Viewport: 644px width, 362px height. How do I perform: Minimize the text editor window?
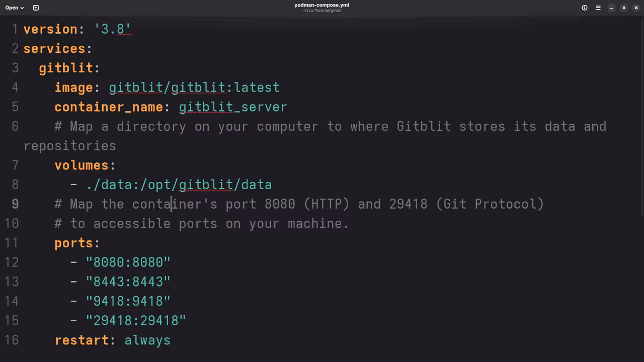click(x=611, y=8)
